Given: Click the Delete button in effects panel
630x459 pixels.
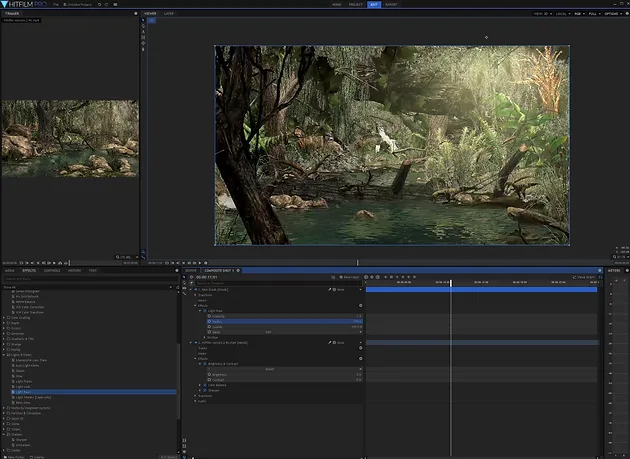Looking at the screenshot, I should (x=37, y=457).
